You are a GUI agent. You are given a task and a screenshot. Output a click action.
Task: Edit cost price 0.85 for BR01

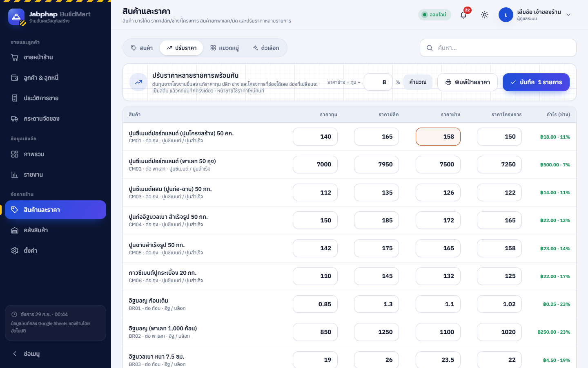point(315,304)
